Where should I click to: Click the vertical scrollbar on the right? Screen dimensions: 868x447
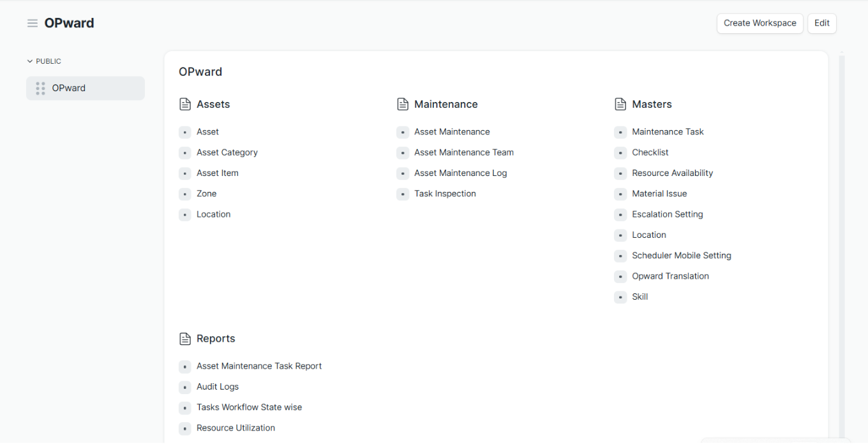841,242
